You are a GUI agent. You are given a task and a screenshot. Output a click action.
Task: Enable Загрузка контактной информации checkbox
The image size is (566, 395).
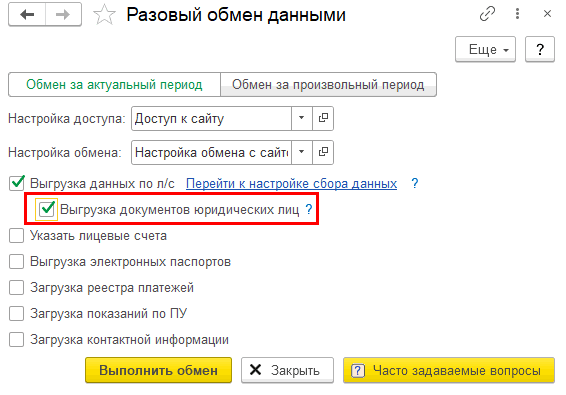pos(17,340)
